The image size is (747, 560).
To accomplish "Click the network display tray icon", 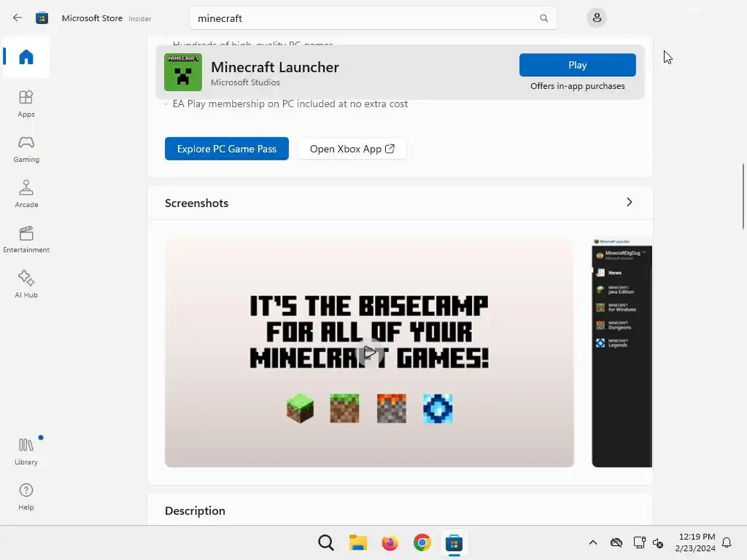I will [639, 542].
